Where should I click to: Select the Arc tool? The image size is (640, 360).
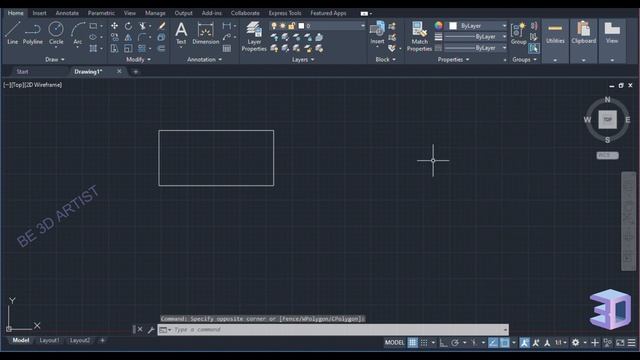(x=78, y=34)
